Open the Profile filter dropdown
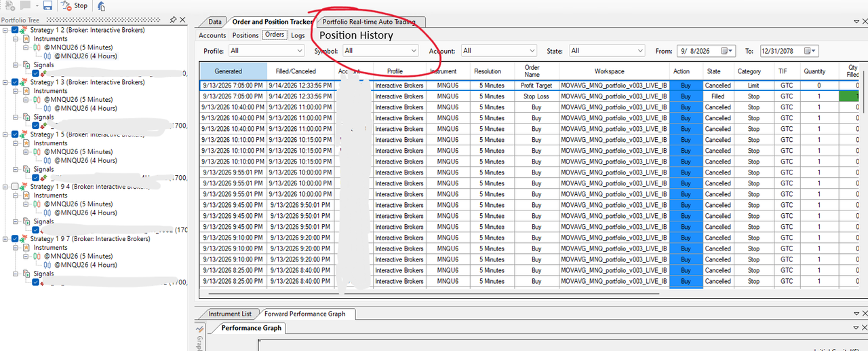868x351 pixels. click(x=266, y=50)
